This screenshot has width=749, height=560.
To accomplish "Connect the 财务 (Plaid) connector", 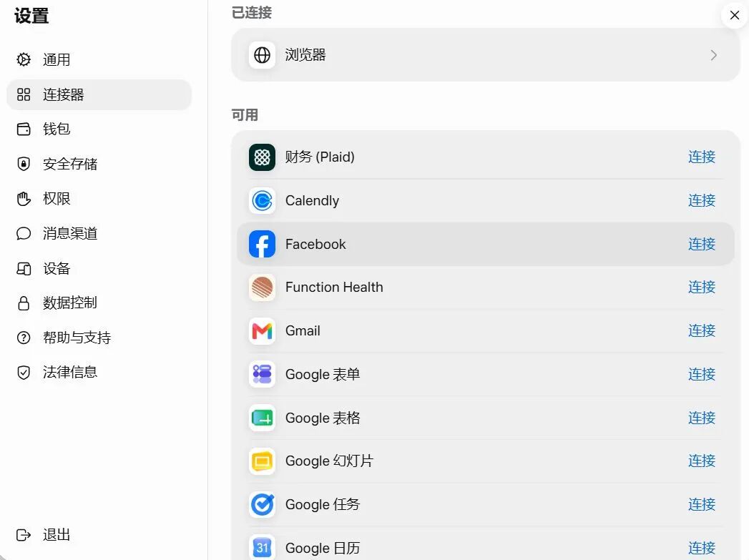I will tap(702, 157).
